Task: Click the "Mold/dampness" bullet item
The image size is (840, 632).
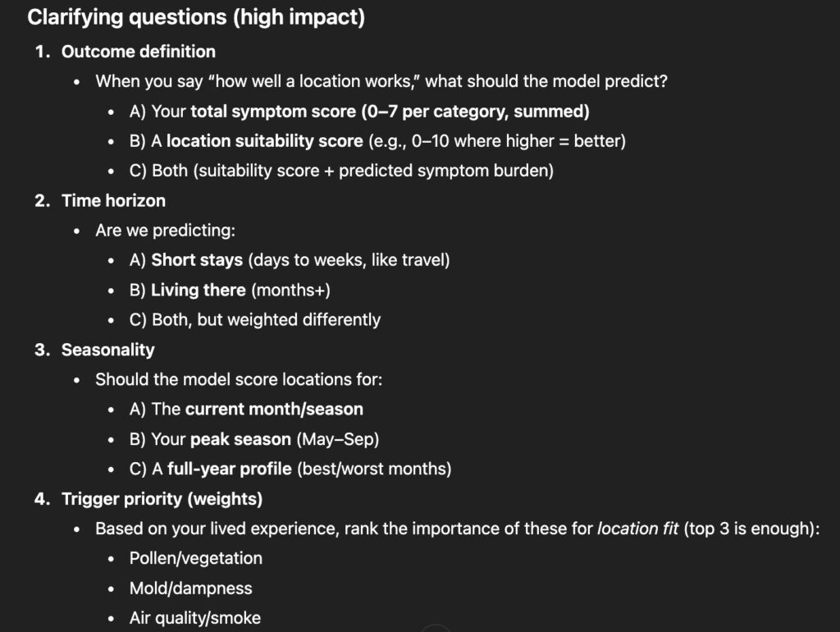Action: pos(190,588)
